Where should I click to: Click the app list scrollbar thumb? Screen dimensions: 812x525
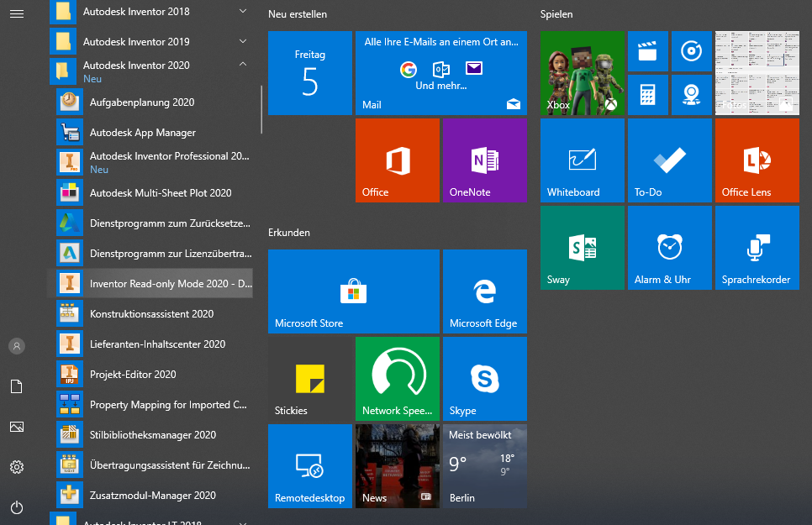tap(261, 109)
